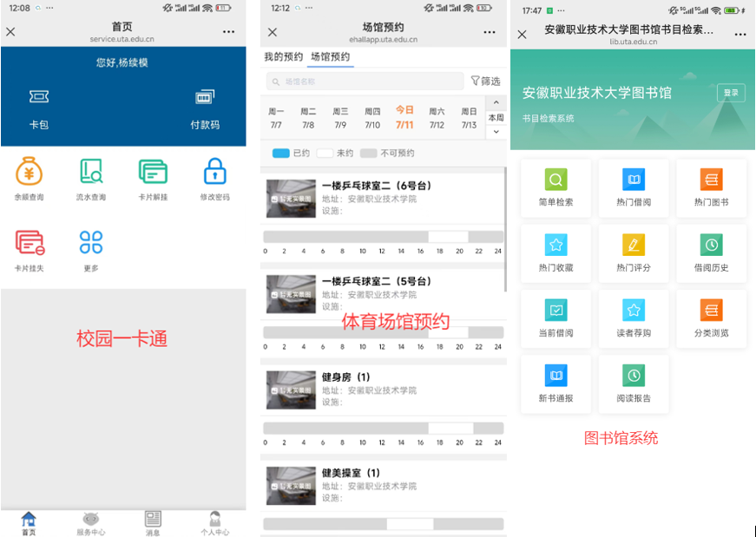756x537 pixels.
Task: Open 一楼乒乓球室二（6号台） venue thumbnail
Action: 292,199
